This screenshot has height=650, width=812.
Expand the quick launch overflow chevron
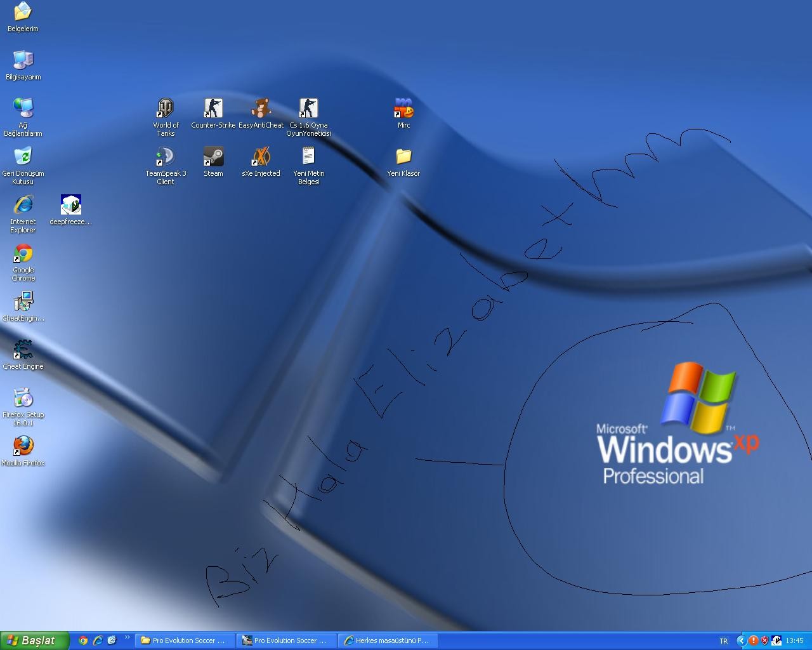click(x=127, y=637)
